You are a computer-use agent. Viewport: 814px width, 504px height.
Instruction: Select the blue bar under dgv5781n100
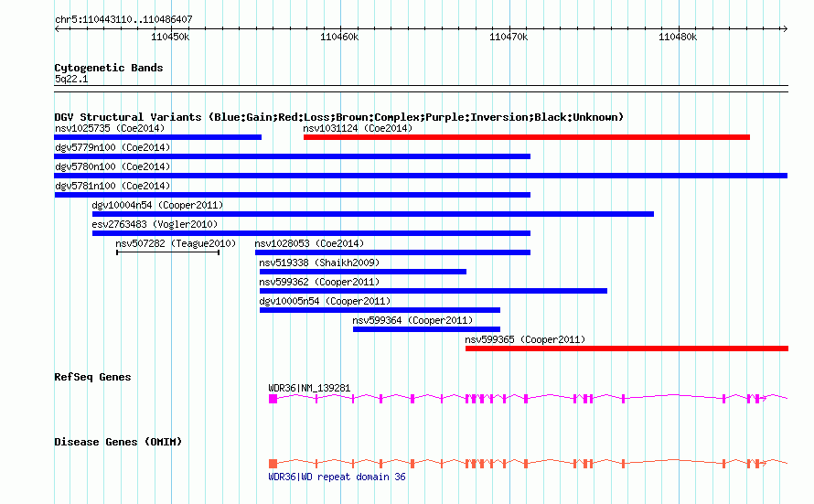293,195
